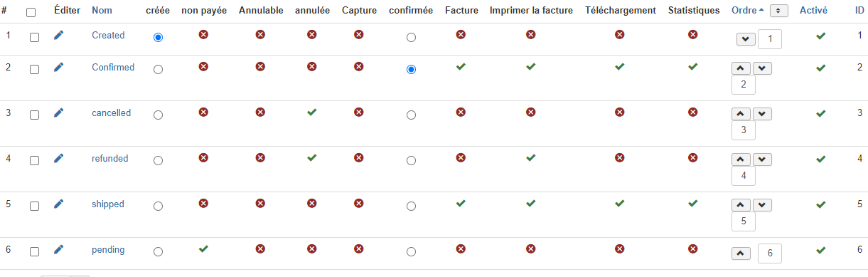Click save order icon next to Ordre

click(x=779, y=11)
